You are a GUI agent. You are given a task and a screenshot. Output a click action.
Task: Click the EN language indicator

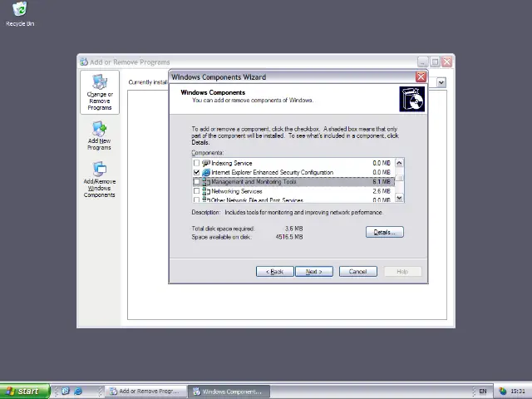coord(482,392)
